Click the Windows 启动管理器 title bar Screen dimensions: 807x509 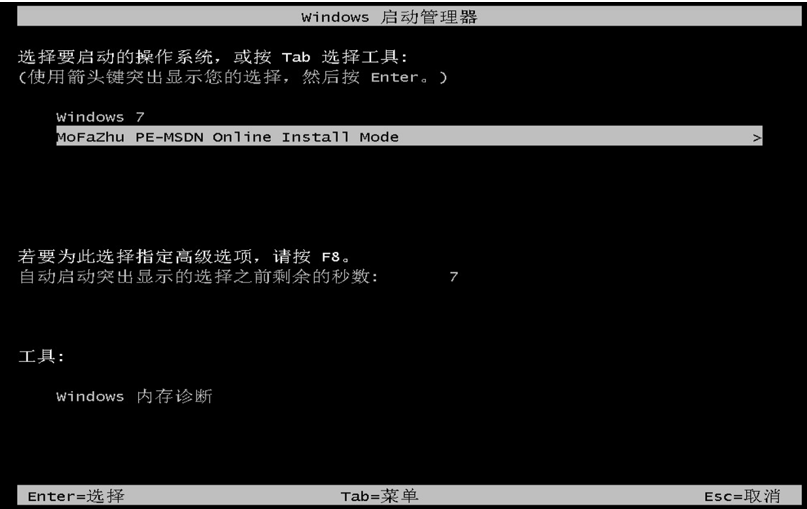pos(409,16)
